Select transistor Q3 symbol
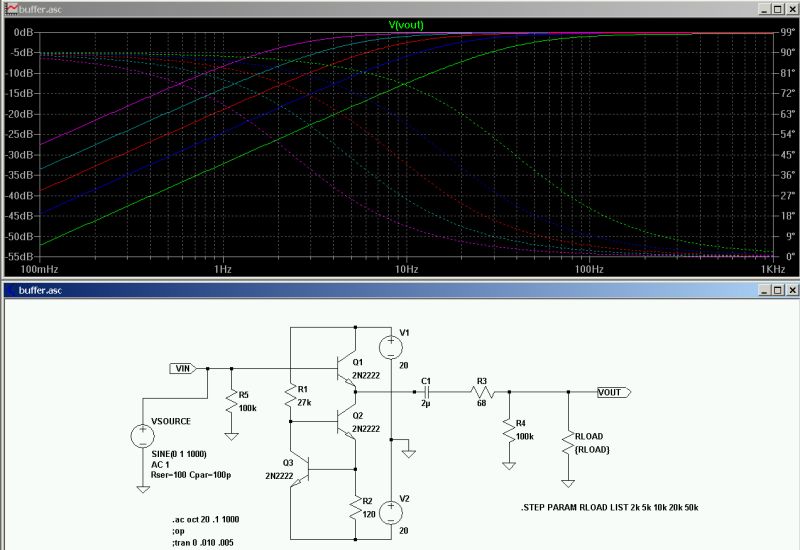This screenshot has width=800, height=550. (x=301, y=469)
